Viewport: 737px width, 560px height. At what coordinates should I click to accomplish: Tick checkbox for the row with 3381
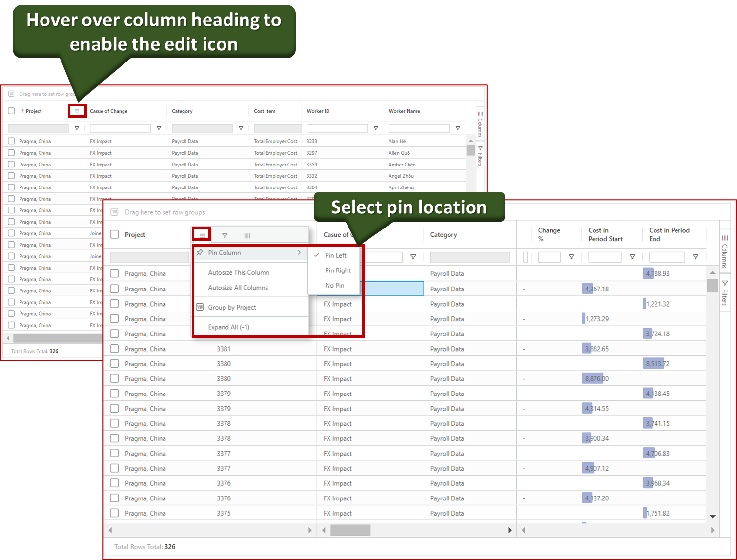point(115,349)
